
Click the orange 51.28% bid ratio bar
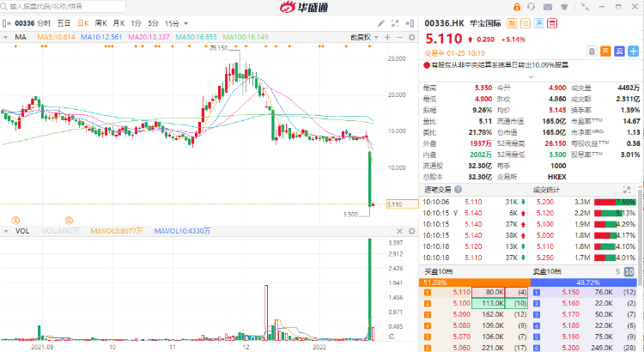pos(475,282)
